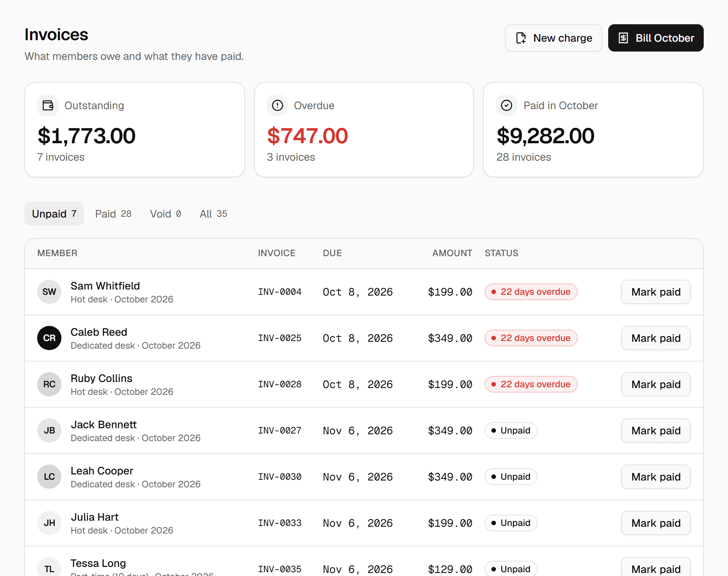Click the DUE column header
Viewport: 728px width, 576px height.
point(333,253)
